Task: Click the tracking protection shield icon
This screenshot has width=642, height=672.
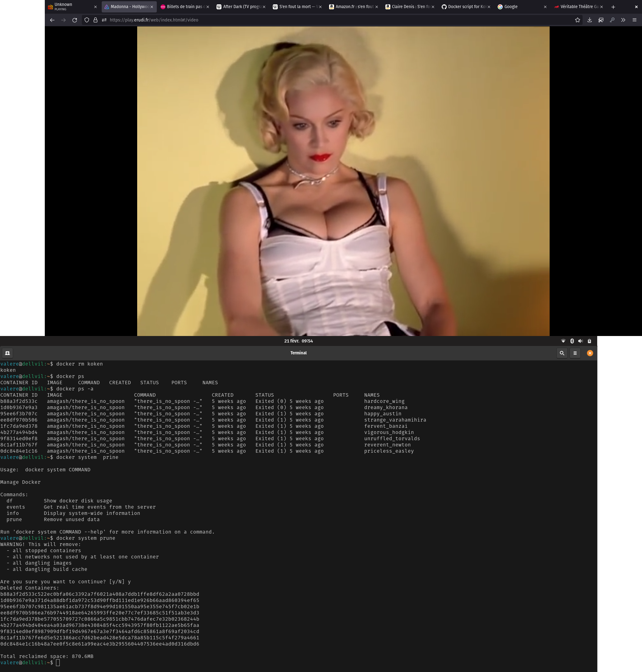Action: pos(86,20)
